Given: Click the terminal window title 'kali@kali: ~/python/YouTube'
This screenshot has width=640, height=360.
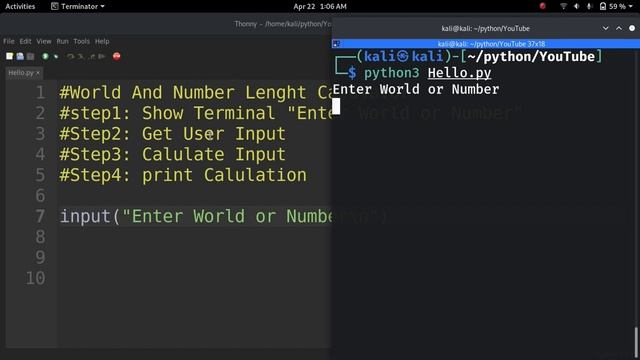Looking at the screenshot, I should [x=485, y=29].
